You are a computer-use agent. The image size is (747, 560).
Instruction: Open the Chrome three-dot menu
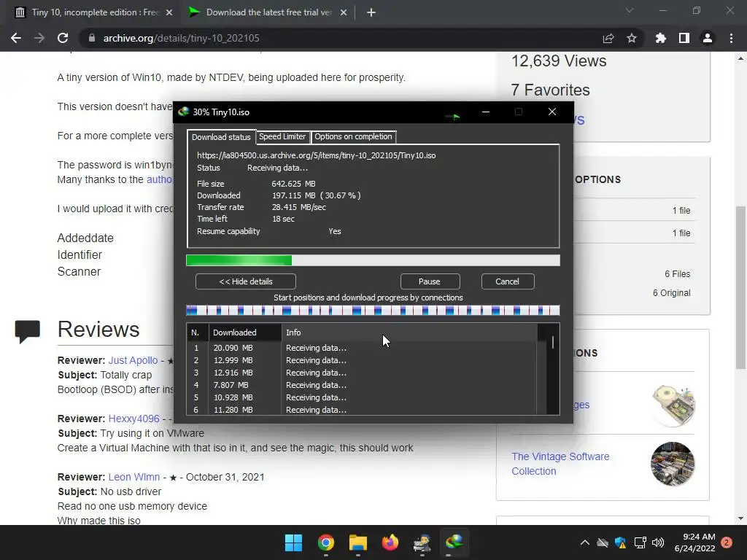731,38
